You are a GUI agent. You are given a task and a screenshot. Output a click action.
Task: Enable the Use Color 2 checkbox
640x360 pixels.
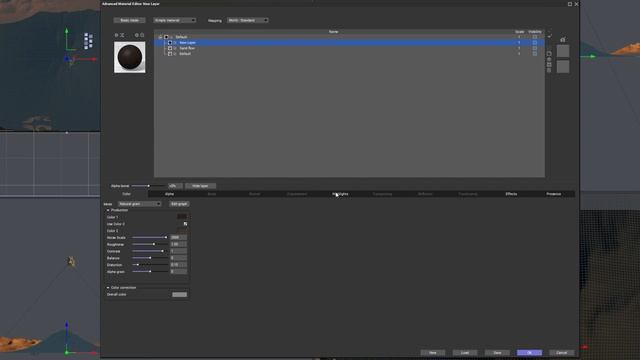pyautogui.click(x=185, y=224)
